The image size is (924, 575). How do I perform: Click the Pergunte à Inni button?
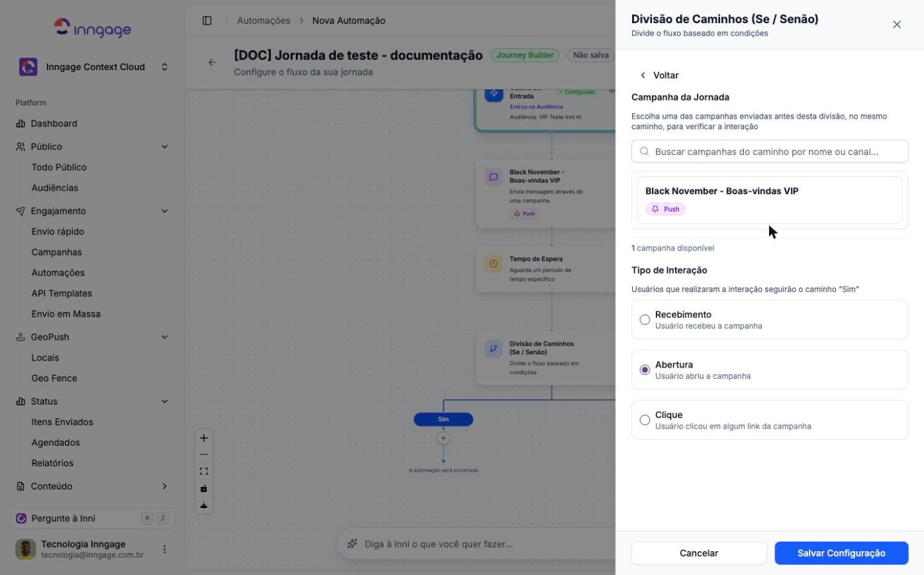(x=93, y=518)
